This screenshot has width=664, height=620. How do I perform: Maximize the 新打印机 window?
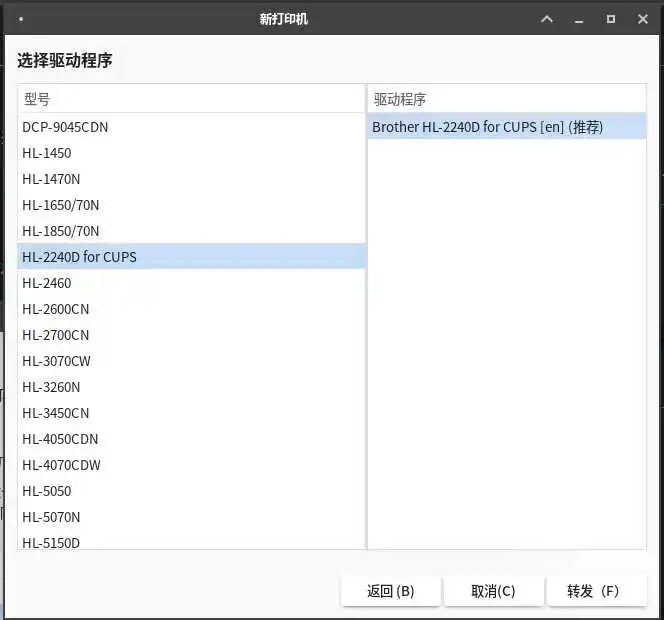pos(611,19)
